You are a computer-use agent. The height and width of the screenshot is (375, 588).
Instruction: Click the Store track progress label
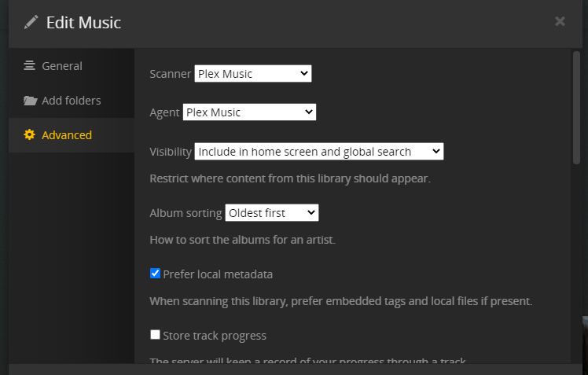coord(215,336)
